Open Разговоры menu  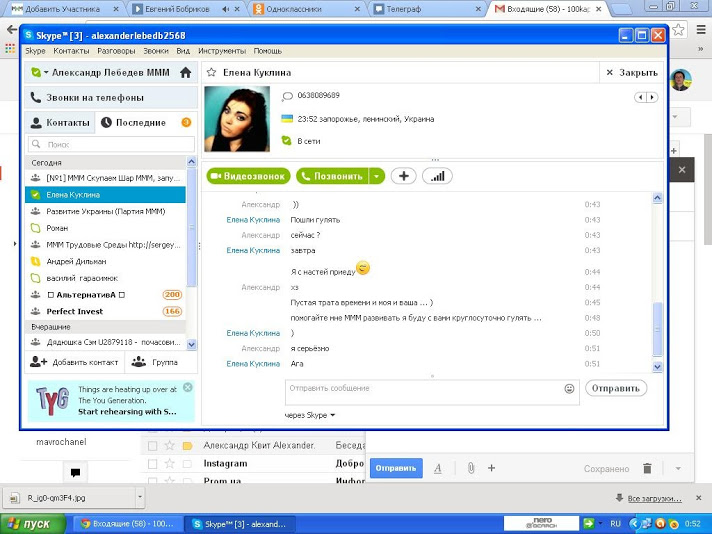click(x=116, y=51)
